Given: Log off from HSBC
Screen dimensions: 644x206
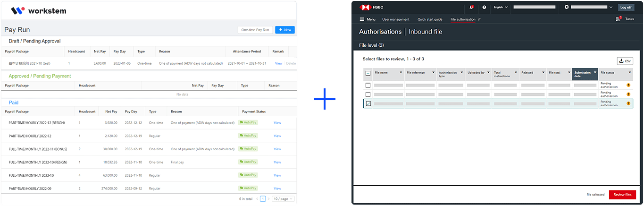Looking at the screenshot, I should pyautogui.click(x=626, y=7).
